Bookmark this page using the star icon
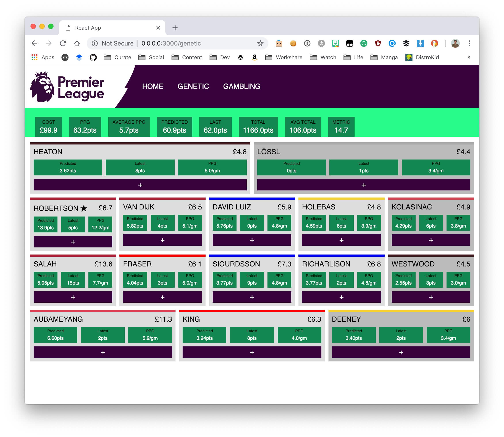The width and height of the screenshot is (504, 437). [x=260, y=43]
